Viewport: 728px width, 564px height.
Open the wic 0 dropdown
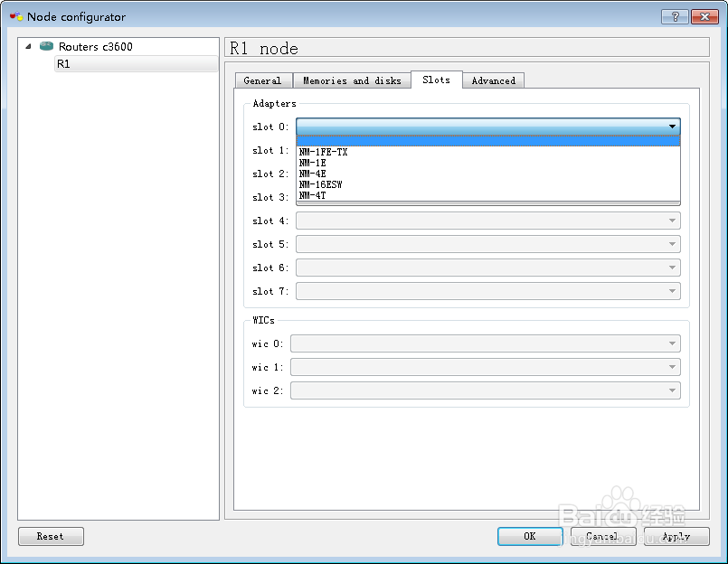(x=486, y=343)
